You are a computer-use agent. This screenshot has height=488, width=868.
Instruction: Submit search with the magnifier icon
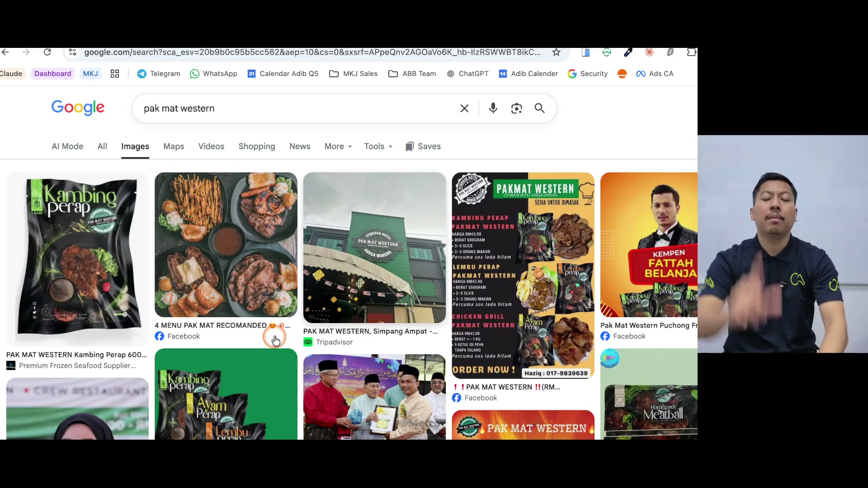tap(540, 108)
